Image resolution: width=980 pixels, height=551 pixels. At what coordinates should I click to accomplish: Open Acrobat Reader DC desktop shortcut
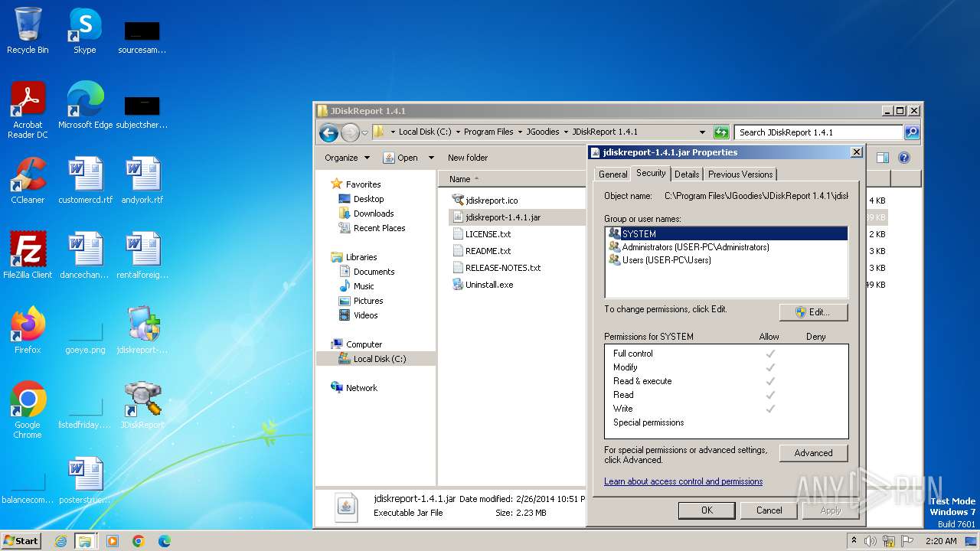[28, 109]
